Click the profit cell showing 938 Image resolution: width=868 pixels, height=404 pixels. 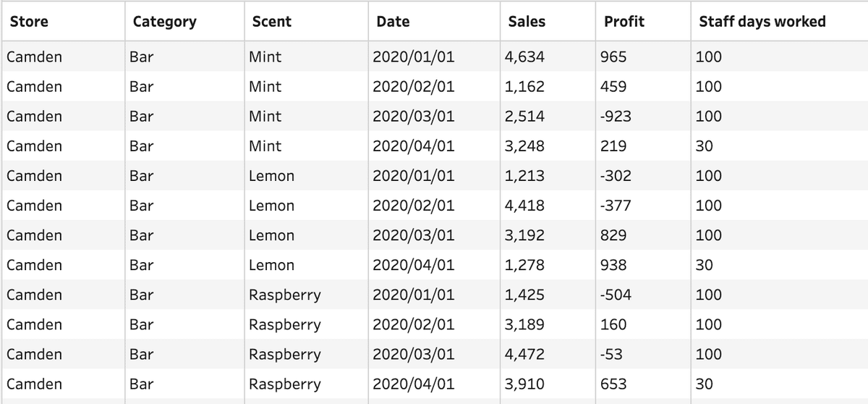[613, 265]
